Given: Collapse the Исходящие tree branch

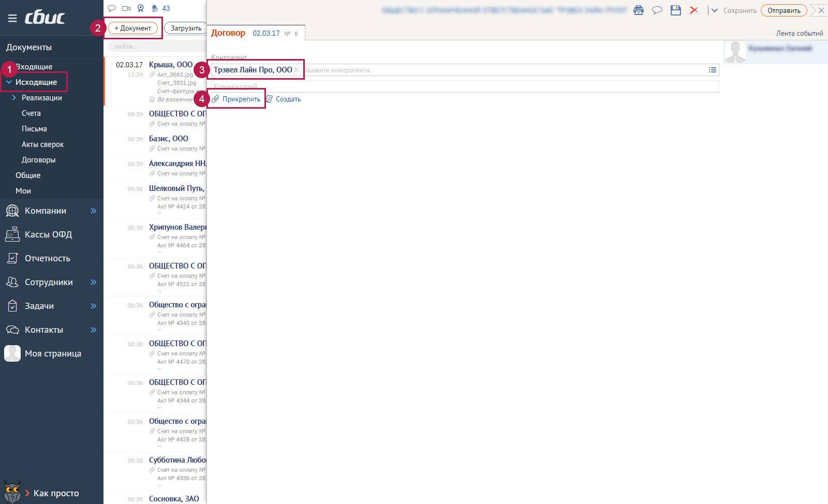Looking at the screenshot, I should [9, 82].
